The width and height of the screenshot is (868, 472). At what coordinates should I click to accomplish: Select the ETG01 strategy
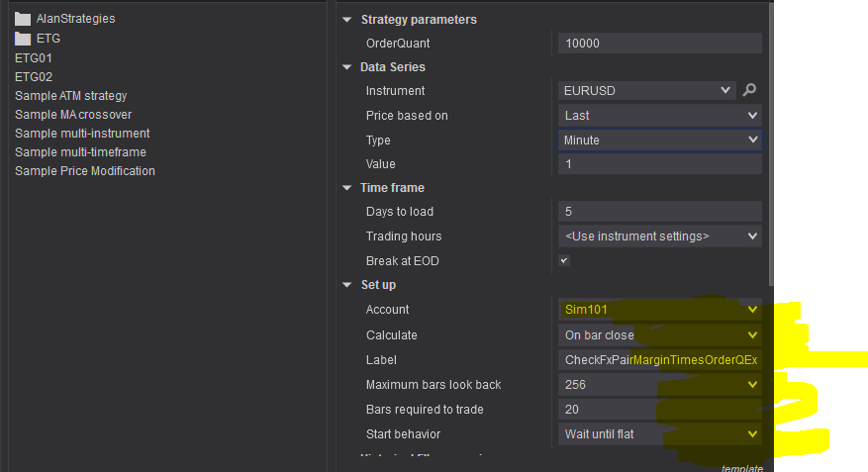[34, 57]
